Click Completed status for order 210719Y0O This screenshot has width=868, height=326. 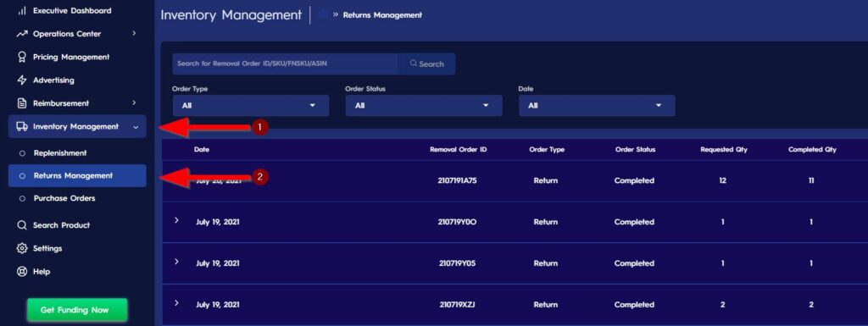634,222
